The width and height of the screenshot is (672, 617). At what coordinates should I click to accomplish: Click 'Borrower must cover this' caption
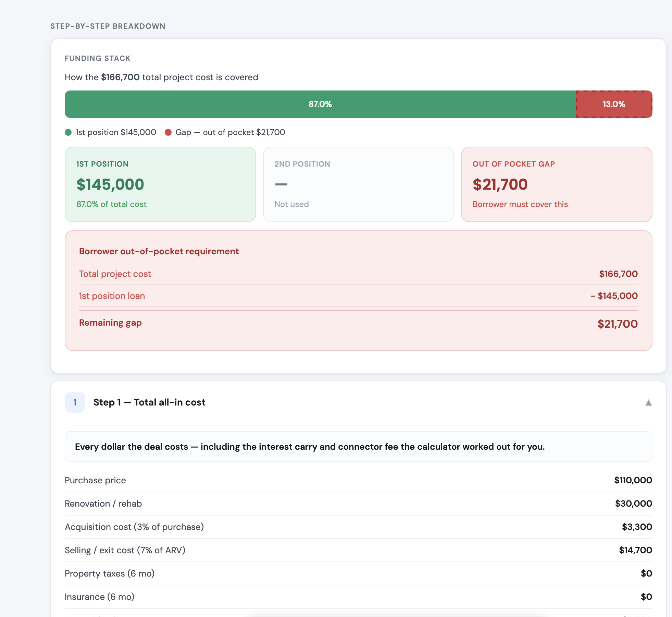(520, 204)
